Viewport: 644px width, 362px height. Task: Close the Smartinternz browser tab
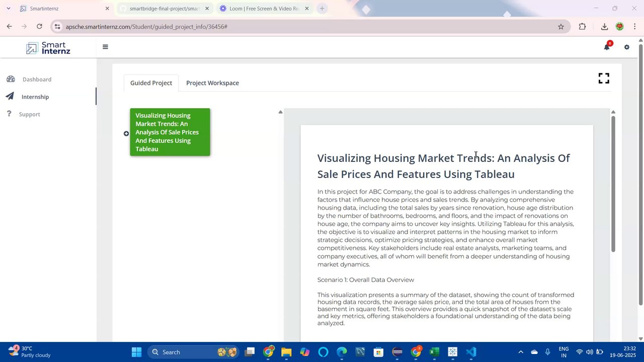pos(107,9)
